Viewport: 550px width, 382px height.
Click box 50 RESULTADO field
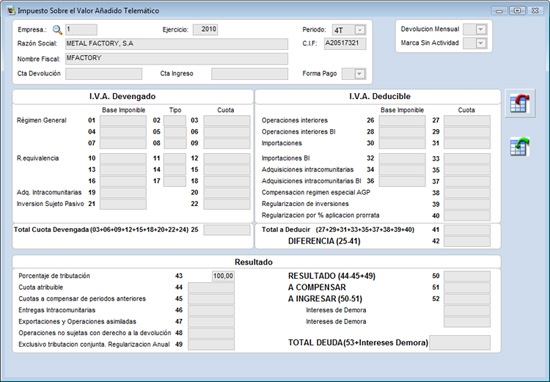tap(467, 276)
